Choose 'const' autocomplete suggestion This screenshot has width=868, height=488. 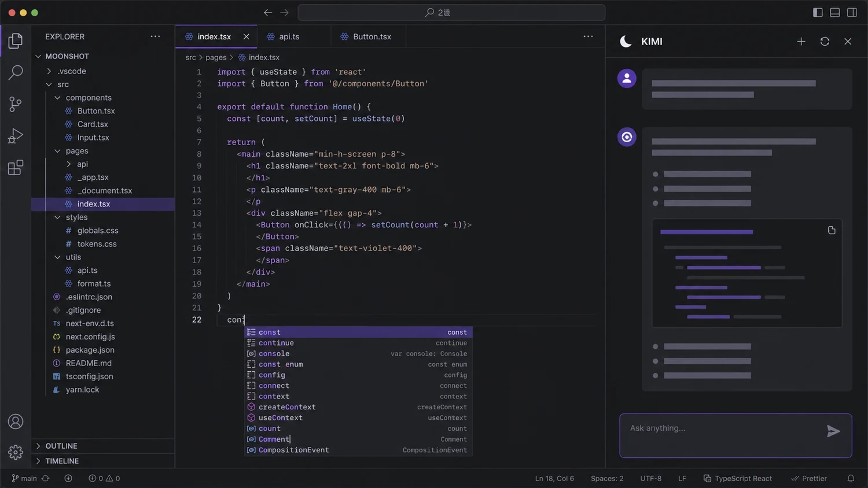click(359, 332)
